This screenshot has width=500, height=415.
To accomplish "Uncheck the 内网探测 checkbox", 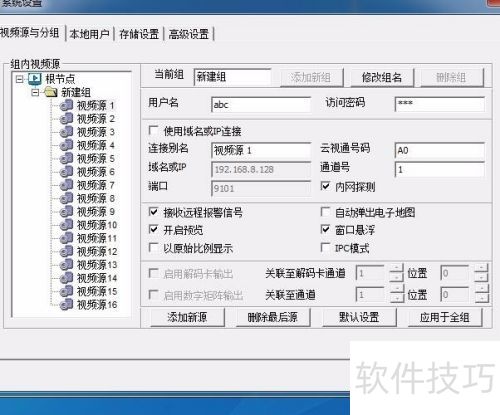I will [325, 186].
